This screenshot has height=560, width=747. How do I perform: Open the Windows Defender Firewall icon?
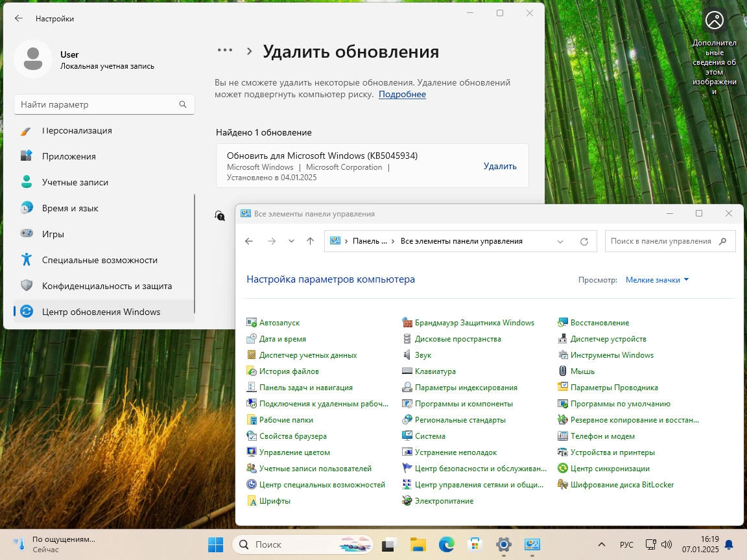click(x=407, y=323)
